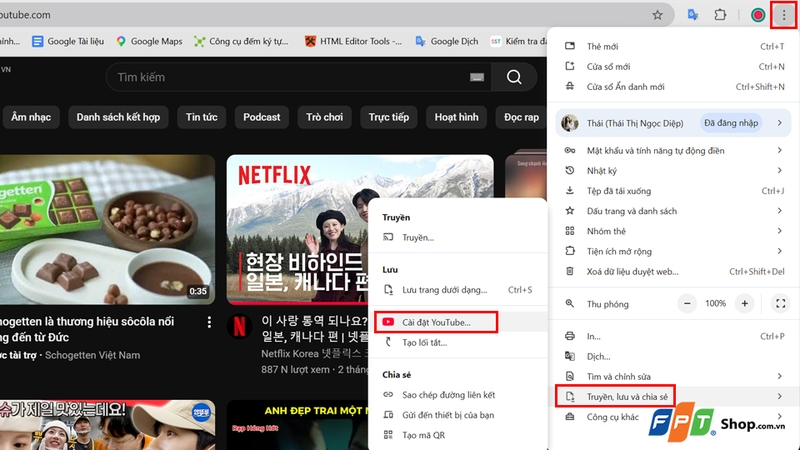Viewport: 800px width, 450px height.
Task: Open HTML Editor Tools bookmark
Action: (x=353, y=41)
